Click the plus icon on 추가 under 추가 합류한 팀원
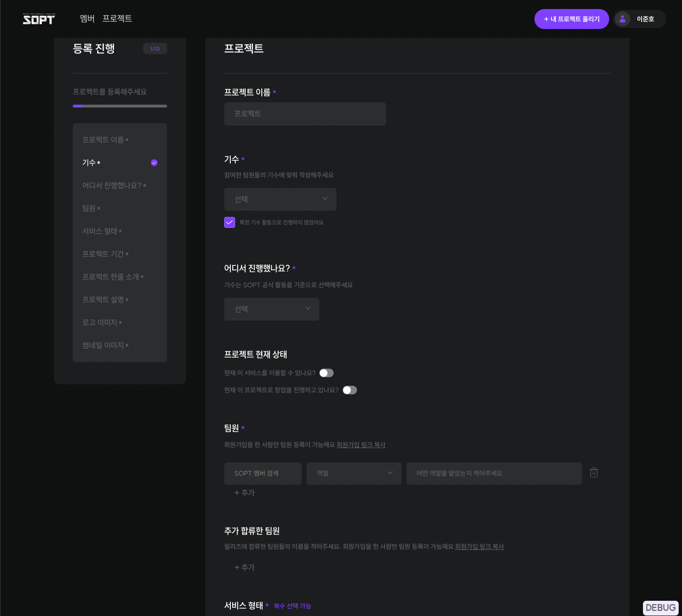The height and width of the screenshot is (616, 682). (237, 567)
